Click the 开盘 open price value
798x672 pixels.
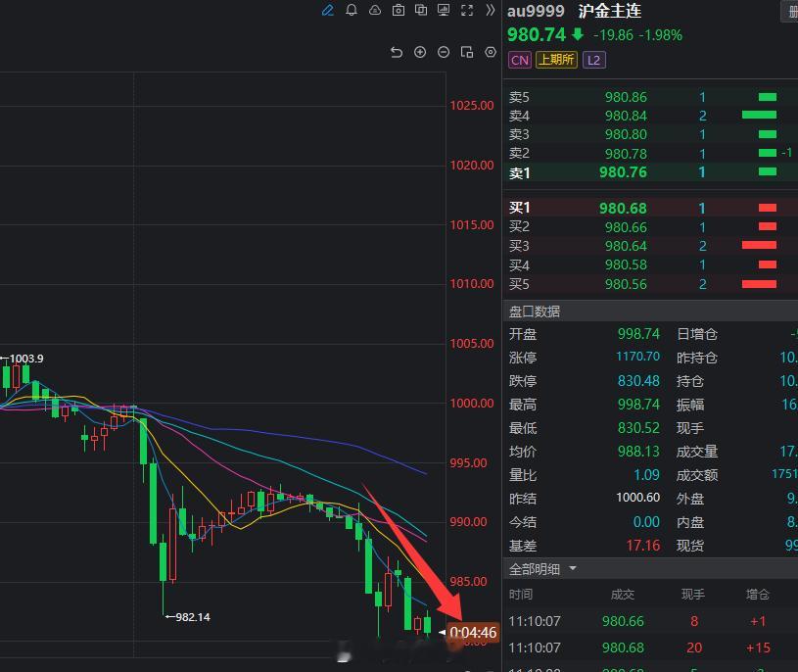click(638, 333)
